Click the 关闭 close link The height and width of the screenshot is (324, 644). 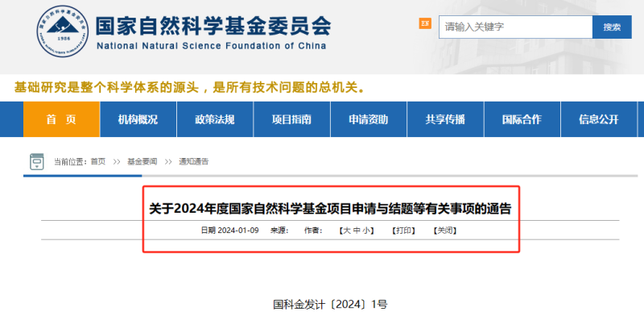coord(445,231)
